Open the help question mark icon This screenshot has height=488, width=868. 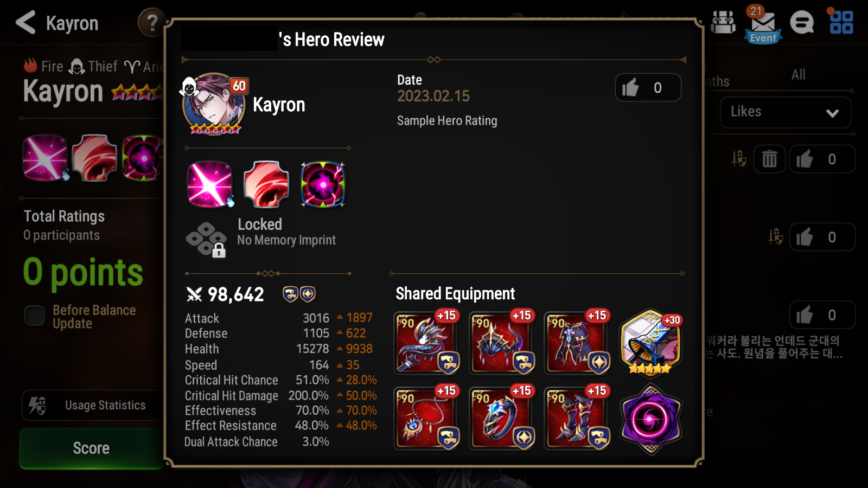point(152,23)
